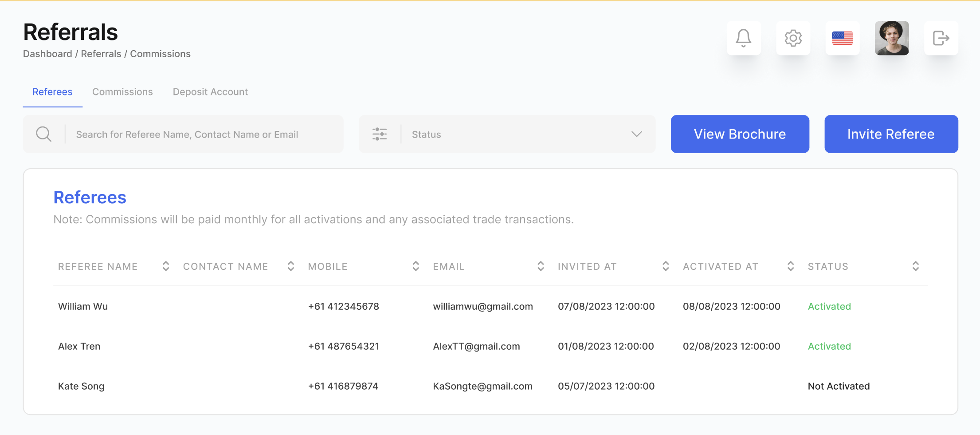The height and width of the screenshot is (435, 980).
Task: Click the Invite Referee button
Action: (891, 134)
